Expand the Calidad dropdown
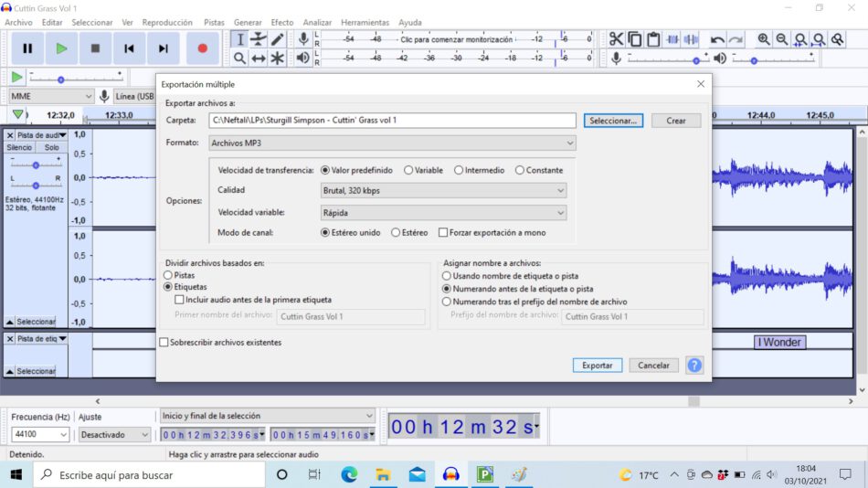 pos(443,191)
